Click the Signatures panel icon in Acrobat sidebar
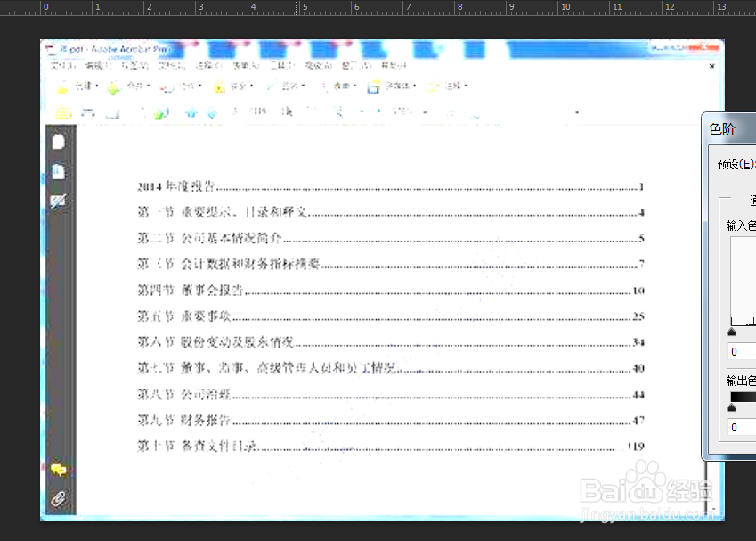756x541 pixels. tap(59, 201)
